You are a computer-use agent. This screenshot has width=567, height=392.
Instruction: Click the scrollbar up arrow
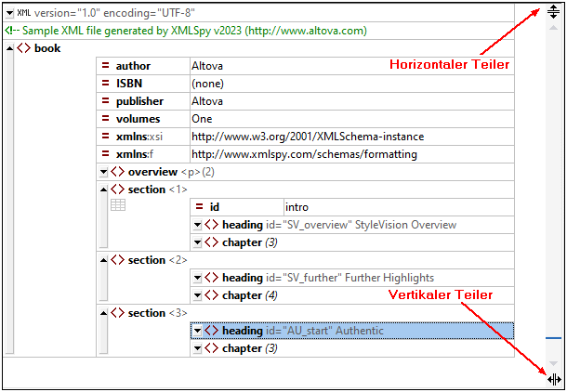[553, 30]
